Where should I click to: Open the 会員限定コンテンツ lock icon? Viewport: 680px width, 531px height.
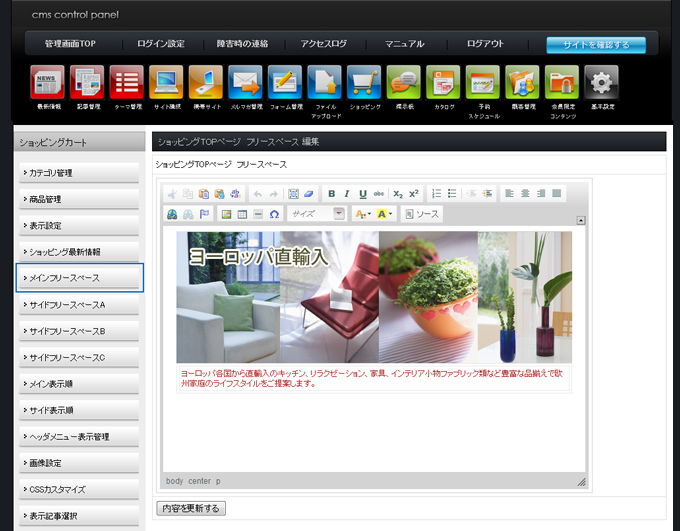click(x=561, y=83)
